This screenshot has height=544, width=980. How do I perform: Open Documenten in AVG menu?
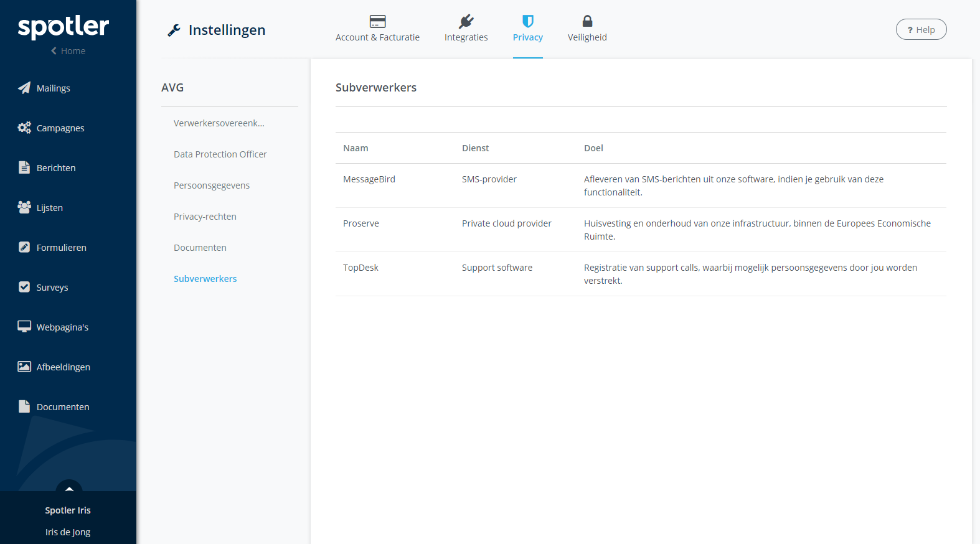pos(200,248)
